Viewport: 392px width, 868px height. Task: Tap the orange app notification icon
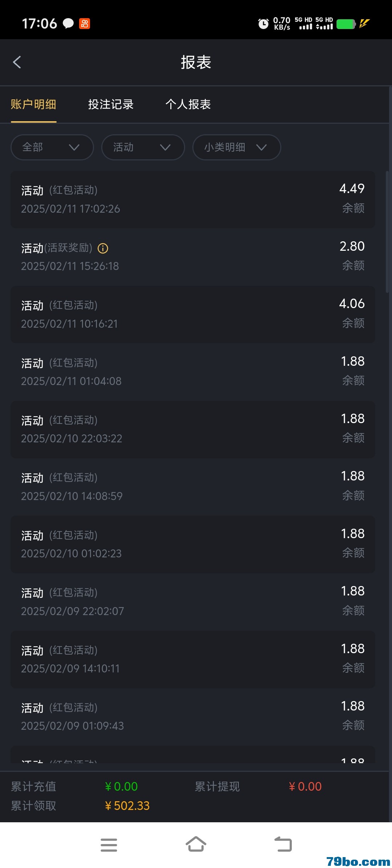coord(85,24)
